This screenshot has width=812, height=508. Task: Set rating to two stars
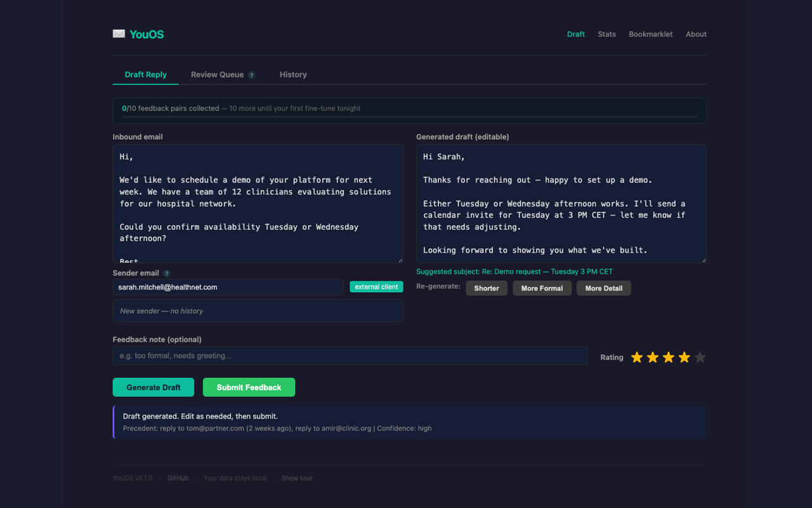(653, 358)
